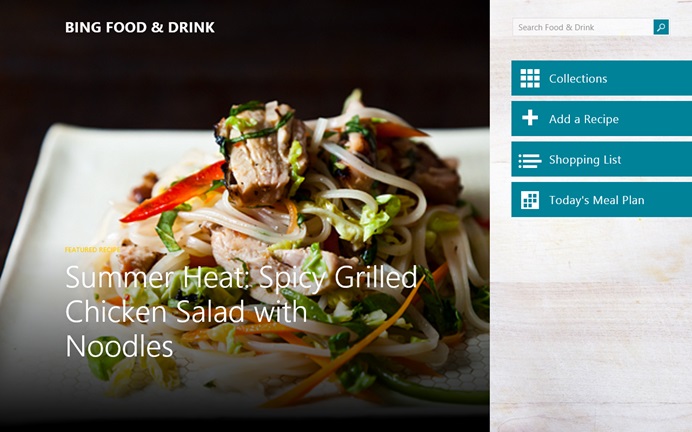Click the empty wood panel below Meal Plan
Screen dimensions: 692x432
(x=591, y=322)
